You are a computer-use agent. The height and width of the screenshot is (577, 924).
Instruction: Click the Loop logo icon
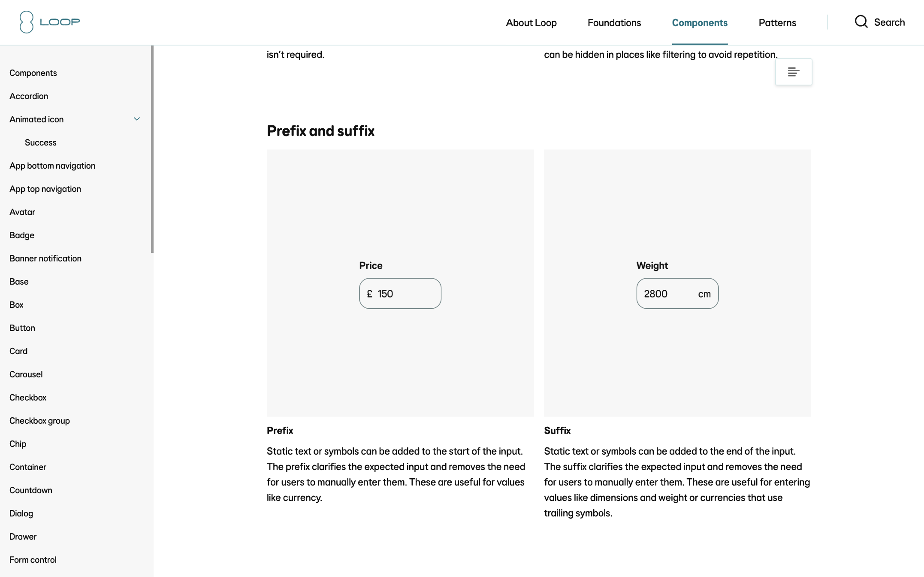point(26,22)
